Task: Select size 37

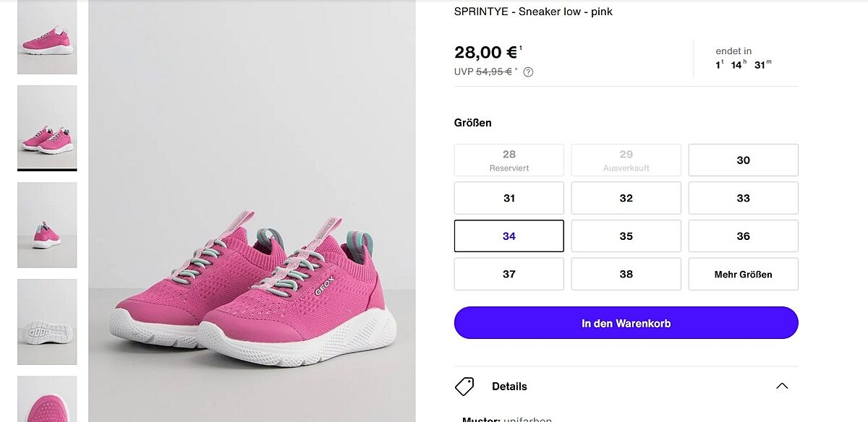Action: click(509, 274)
